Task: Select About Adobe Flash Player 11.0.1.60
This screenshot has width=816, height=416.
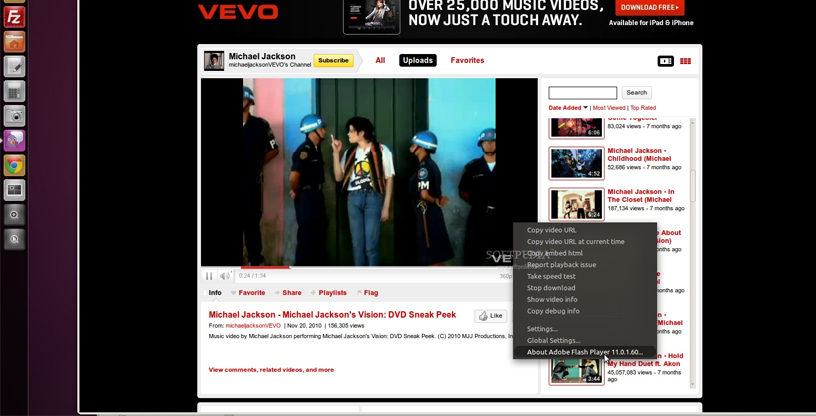Action: (x=585, y=352)
